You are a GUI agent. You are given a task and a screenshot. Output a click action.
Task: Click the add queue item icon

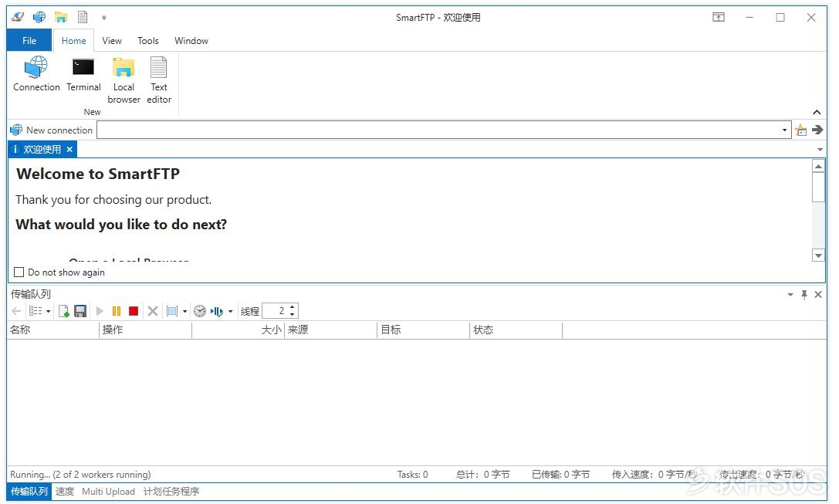coord(63,311)
